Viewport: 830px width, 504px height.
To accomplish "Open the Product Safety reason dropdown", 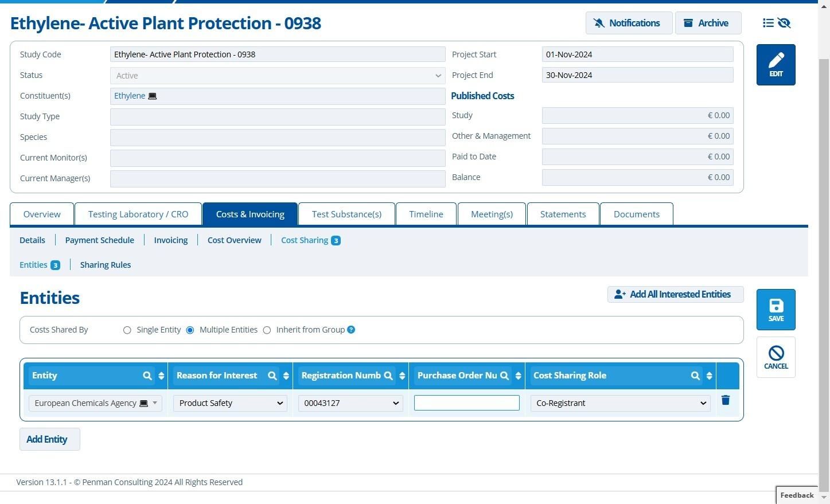I will 230,403.
